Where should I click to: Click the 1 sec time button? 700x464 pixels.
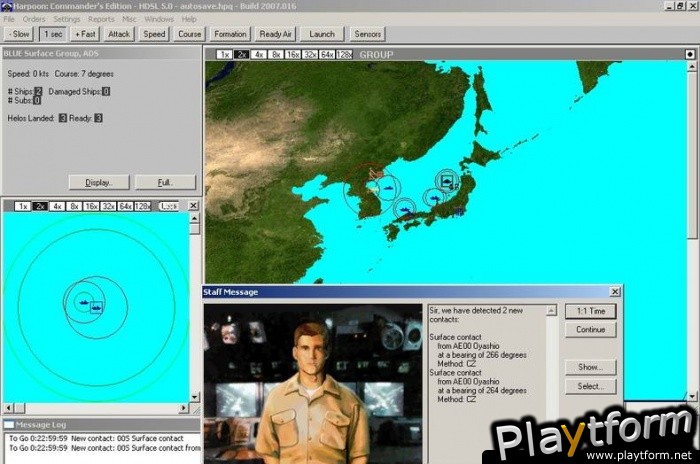pos(53,34)
